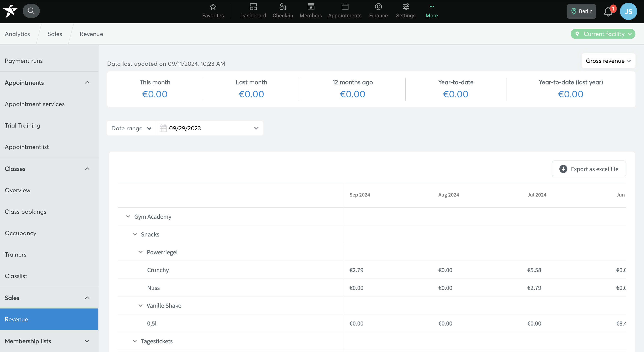Image resolution: width=644 pixels, height=352 pixels.
Task: Click the Sep 2024 column header
Action: pyautogui.click(x=359, y=195)
